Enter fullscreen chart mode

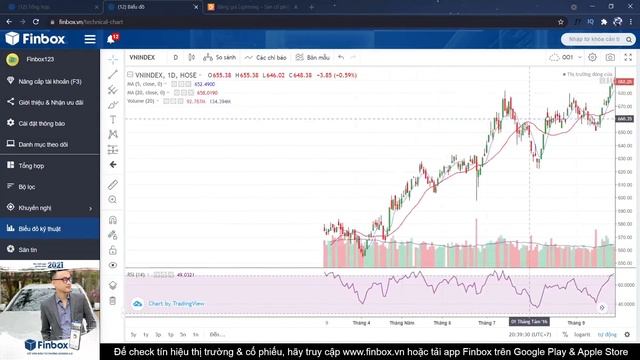[x=628, y=58]
